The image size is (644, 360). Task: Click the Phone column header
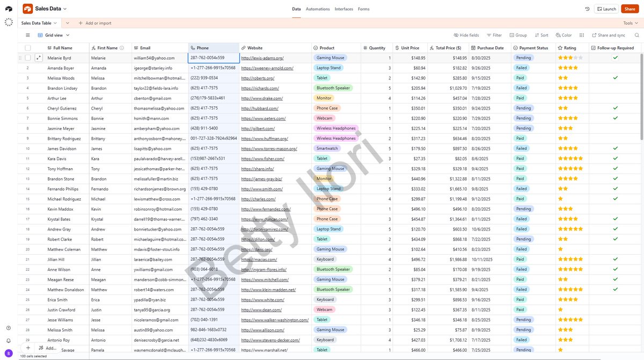coord(214,48)
